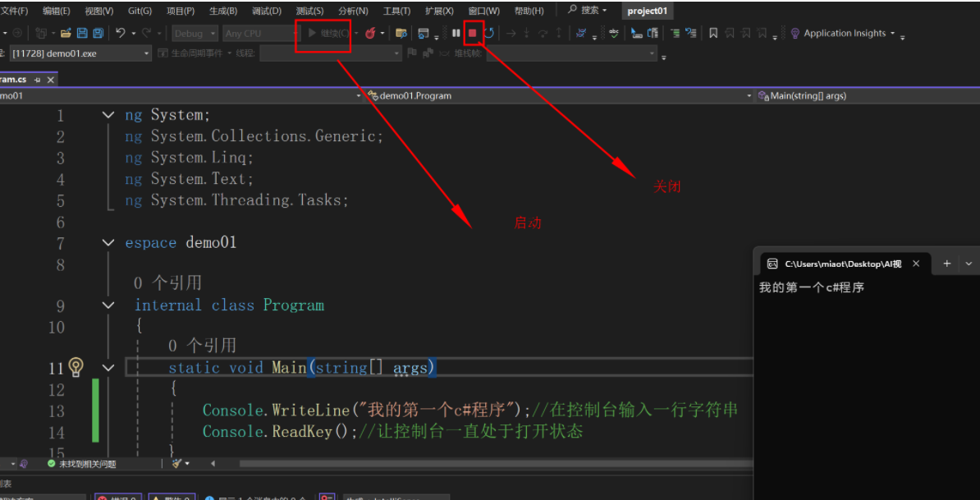Click the 0 个引用 link above Main method
The image size is (980, 500).
coord(202,345)
